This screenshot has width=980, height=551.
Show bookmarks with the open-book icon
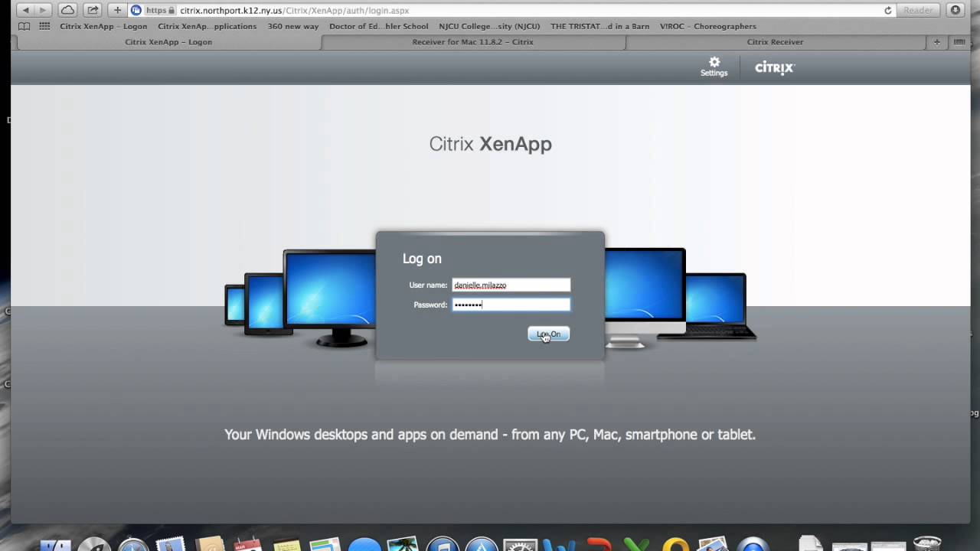pos(24,26)
